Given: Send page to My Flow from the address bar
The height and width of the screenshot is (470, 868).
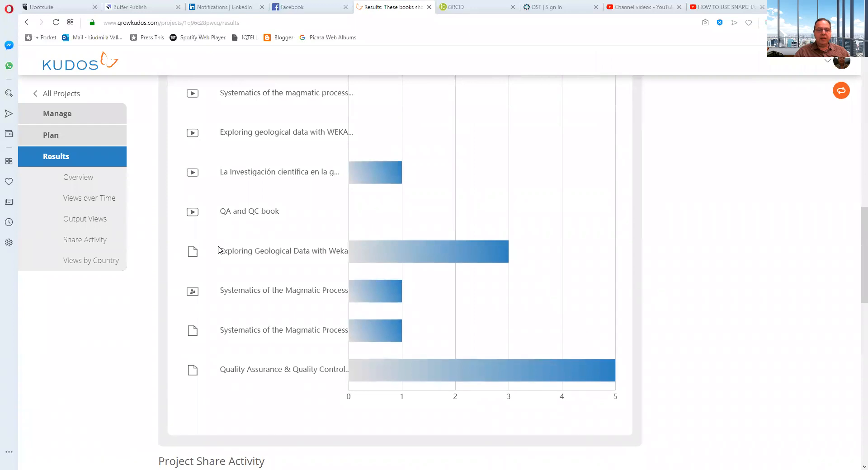Looking at the screenshot, I should 734,23.
